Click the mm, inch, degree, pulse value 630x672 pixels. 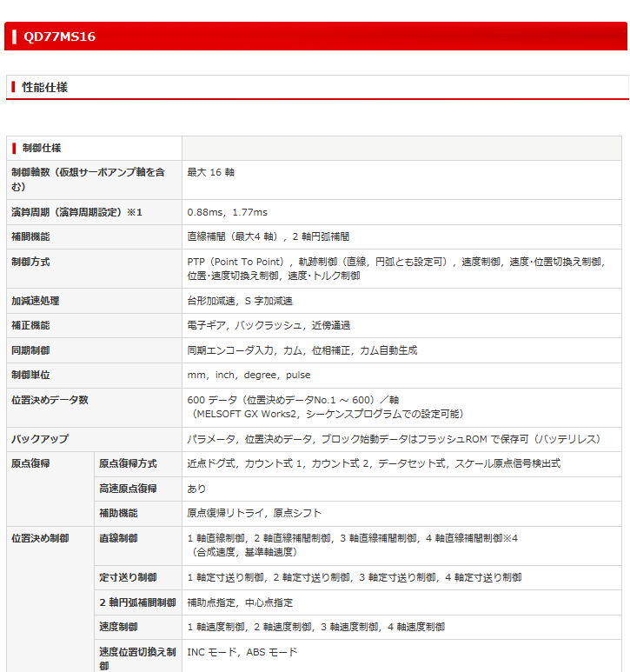(249, 375)
